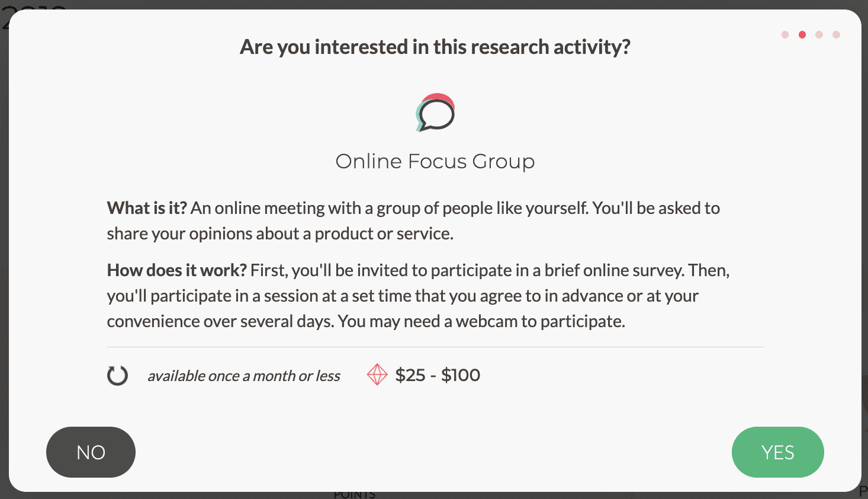
Task: Click the 'available once a month or less' text
Action: 243,376
